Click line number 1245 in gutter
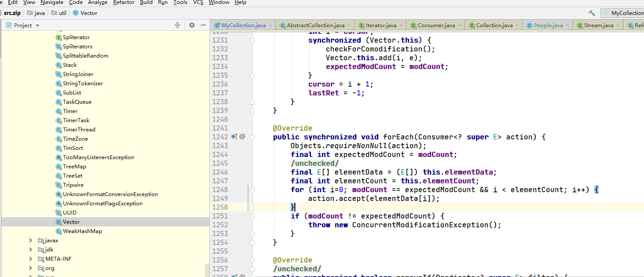 coord(220,163)
